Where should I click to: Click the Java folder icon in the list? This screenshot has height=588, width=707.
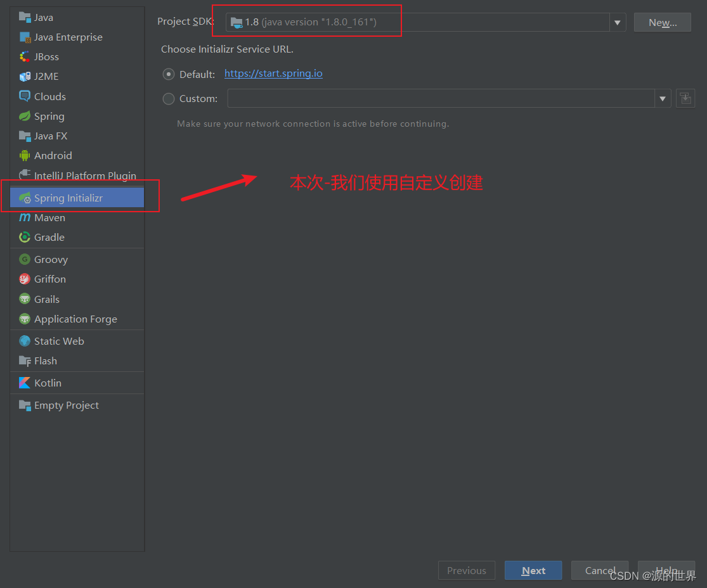(x=25, y=17)
